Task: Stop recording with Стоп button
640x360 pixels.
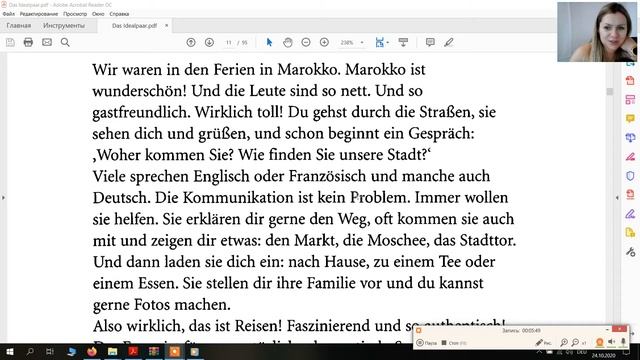Action: [453, 343]
